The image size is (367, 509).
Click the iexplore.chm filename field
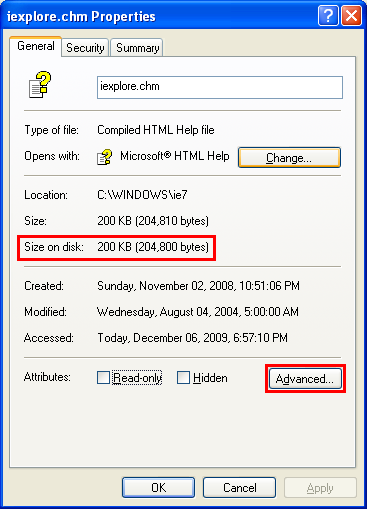[220, 87]
